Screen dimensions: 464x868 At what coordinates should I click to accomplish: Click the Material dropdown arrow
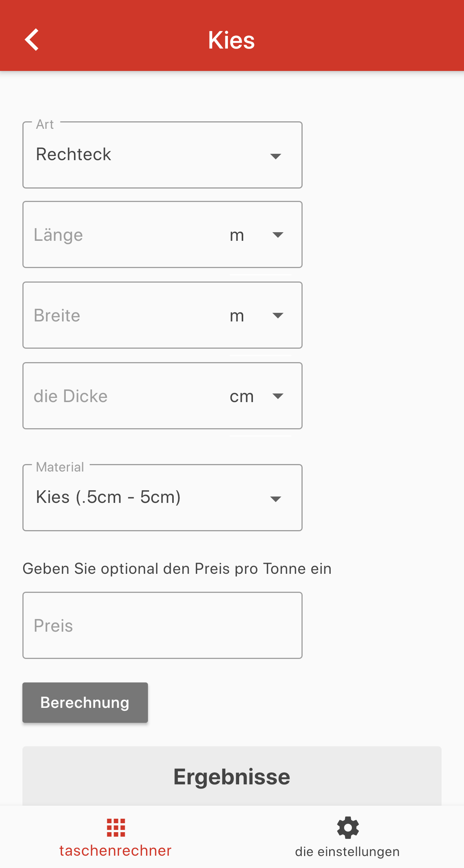pos(276,499)
